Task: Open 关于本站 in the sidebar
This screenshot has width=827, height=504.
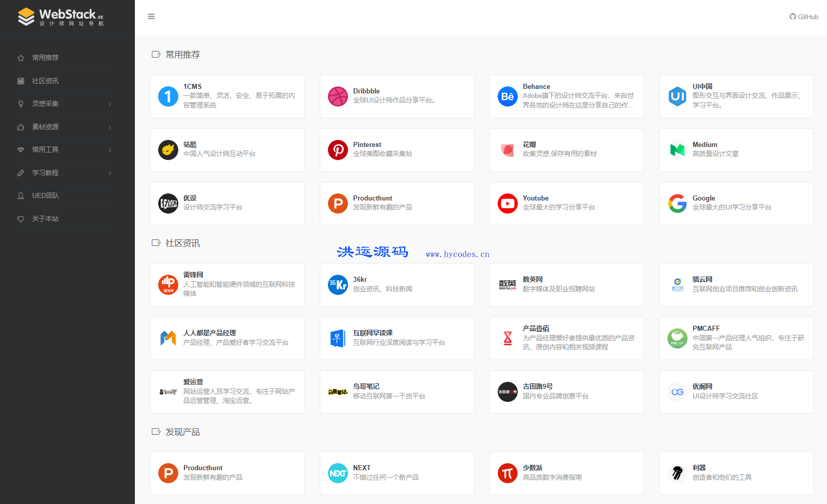Action: (x=45, y=219)
